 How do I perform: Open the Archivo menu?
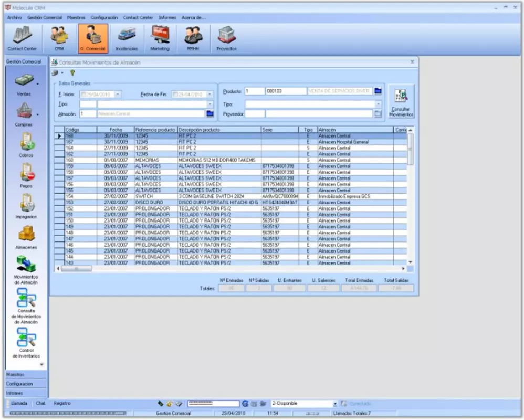[x=15, y=17]
